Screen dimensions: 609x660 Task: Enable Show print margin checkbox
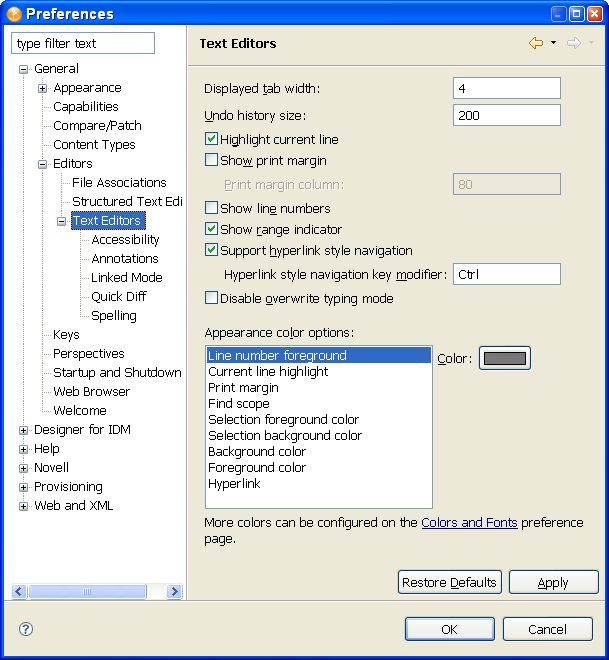click(211, 160)
